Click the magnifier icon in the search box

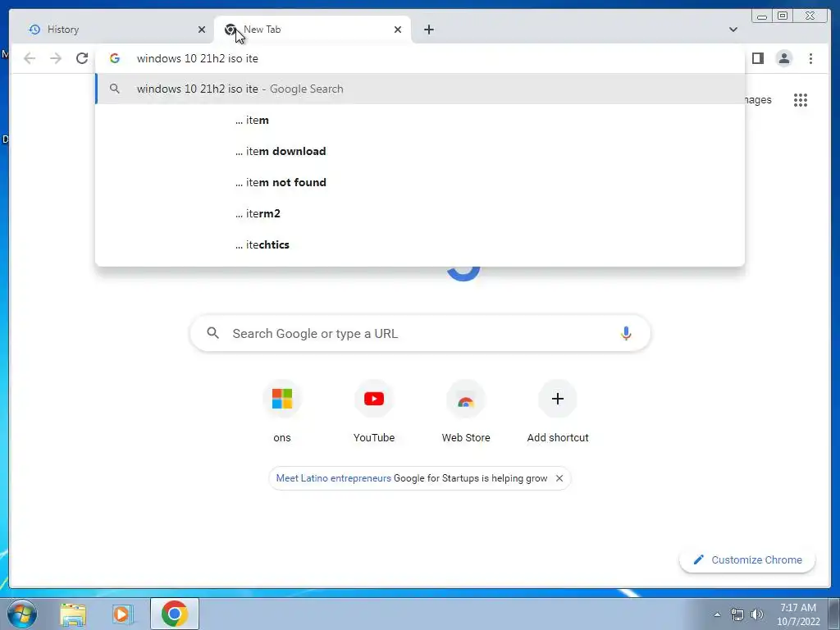pyautogui.click(x=212, y=333)
